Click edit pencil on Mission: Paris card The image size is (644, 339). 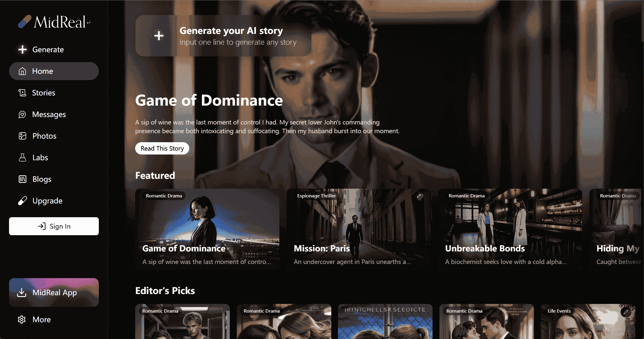point(419,196)
